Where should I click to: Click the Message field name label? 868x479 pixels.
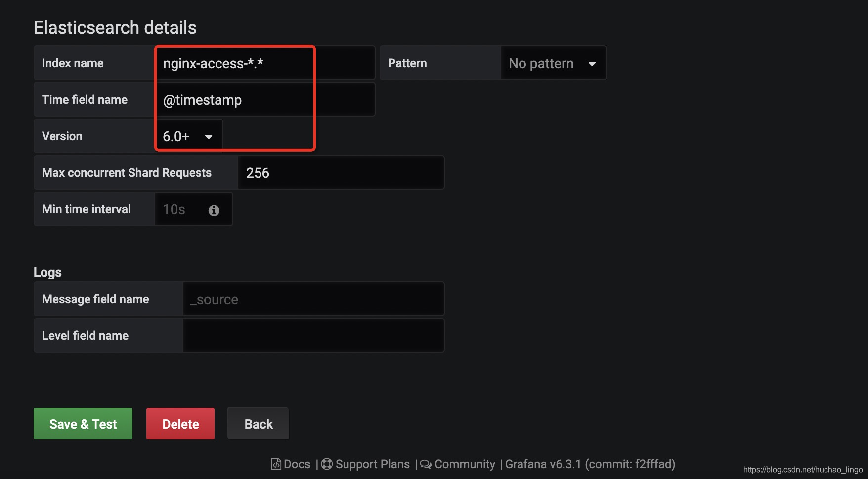point(95,299)
